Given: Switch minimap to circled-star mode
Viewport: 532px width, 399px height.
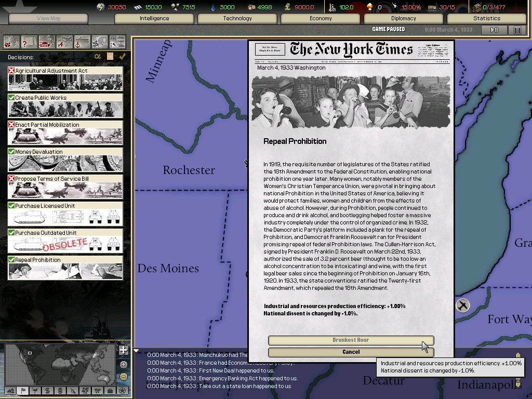Looking at the screenshot, I should tap(123, 391).
